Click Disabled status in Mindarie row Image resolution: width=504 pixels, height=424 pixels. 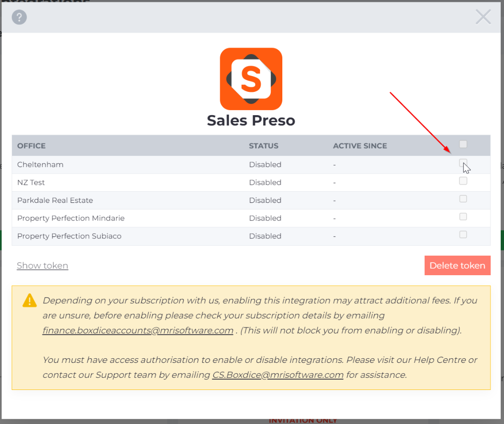265,218
